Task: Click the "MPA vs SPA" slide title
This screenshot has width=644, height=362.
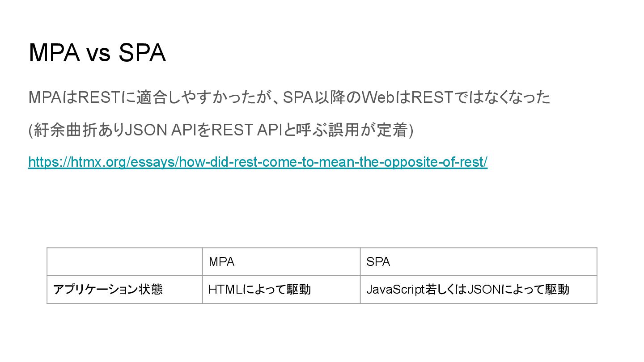Action: 97,53
